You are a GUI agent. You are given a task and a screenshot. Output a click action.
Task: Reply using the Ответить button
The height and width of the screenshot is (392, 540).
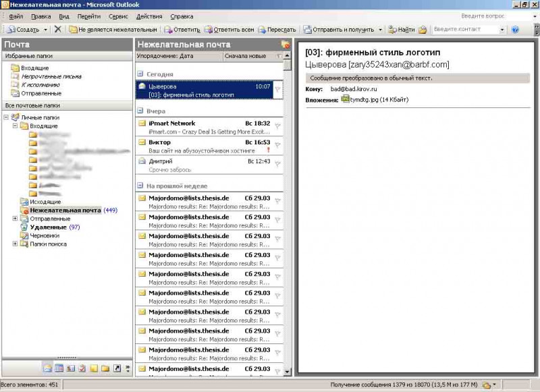[182, 30]
